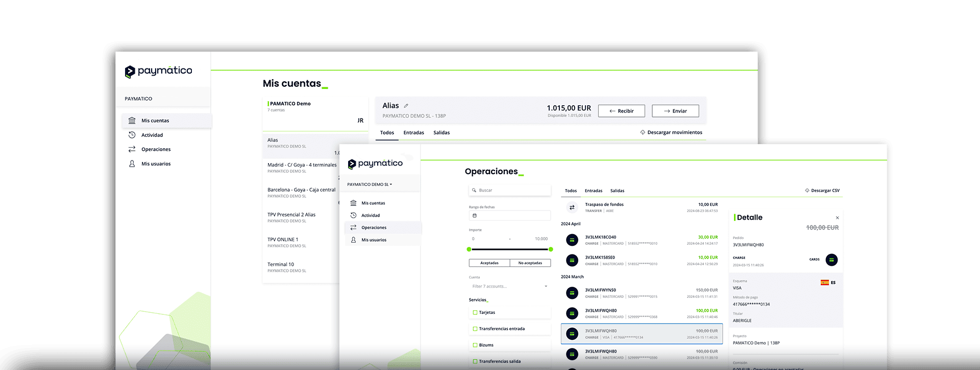
Task: Select Terminal 10 account
Action: pos(302,267)
